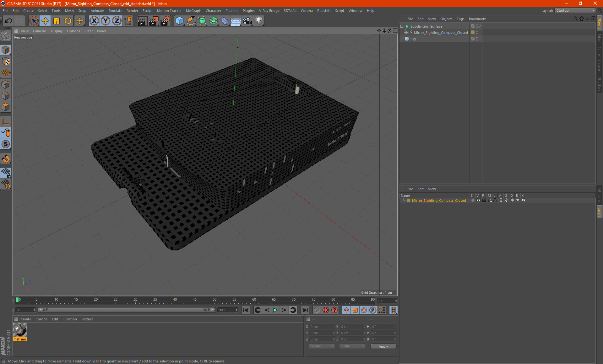Select the Rotate tool
The width and height of the screenshot is (603, 364).
(68, 21)
